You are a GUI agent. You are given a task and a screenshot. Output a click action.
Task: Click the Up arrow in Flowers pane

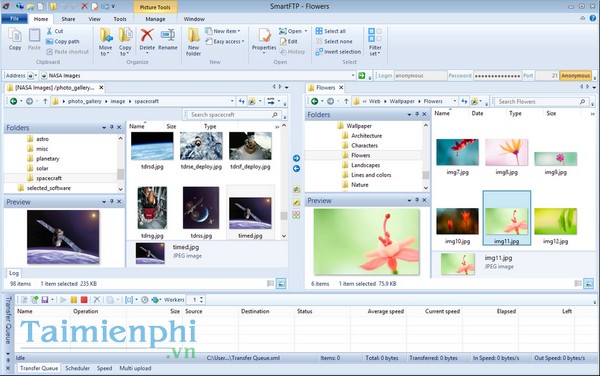pyautogui.click(x=346, y=101)
